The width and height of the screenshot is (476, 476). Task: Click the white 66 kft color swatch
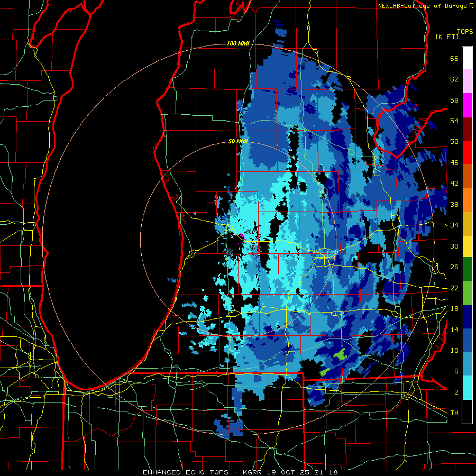click(x=467, y=58)
